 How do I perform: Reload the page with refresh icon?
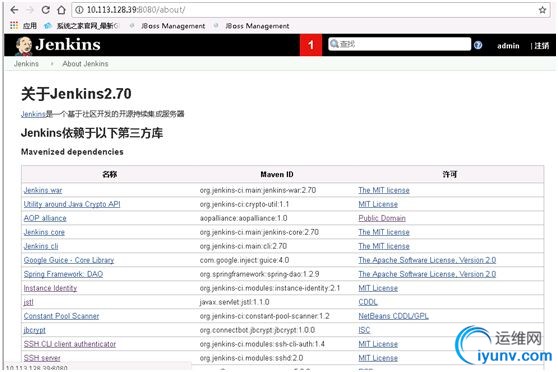pos(46,10)
